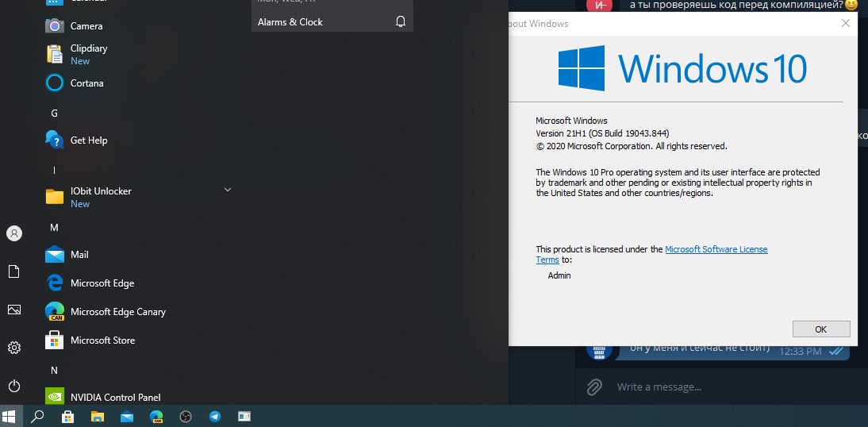Close the About Windows dialog

(x=845, y=23)
